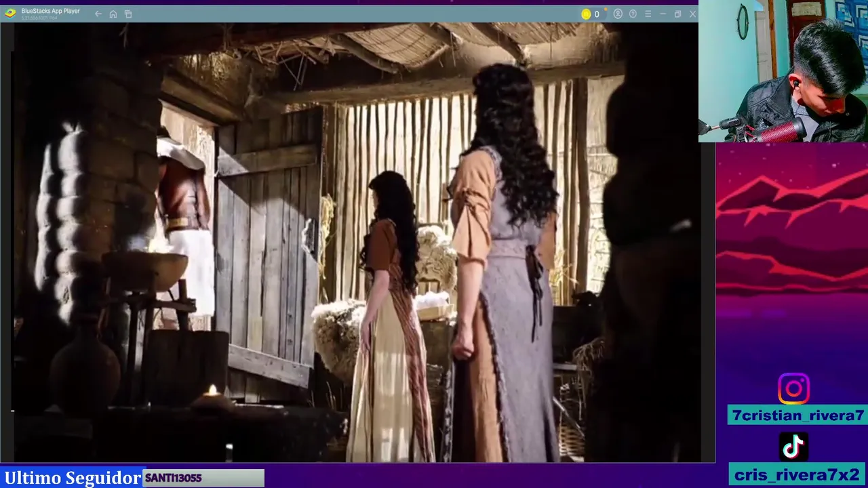Click the BlueStacks back arrow icon
The width and height of the screenshot is (868, 488).
click(98, 14)
